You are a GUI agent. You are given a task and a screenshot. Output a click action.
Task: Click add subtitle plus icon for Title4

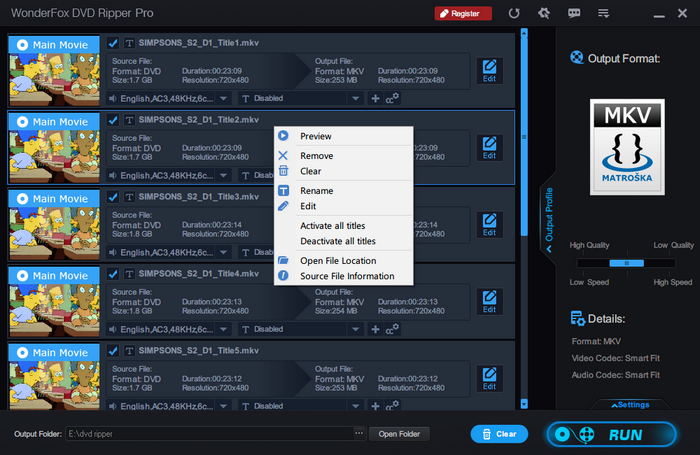pyautogui.click(x=375, y=329)
